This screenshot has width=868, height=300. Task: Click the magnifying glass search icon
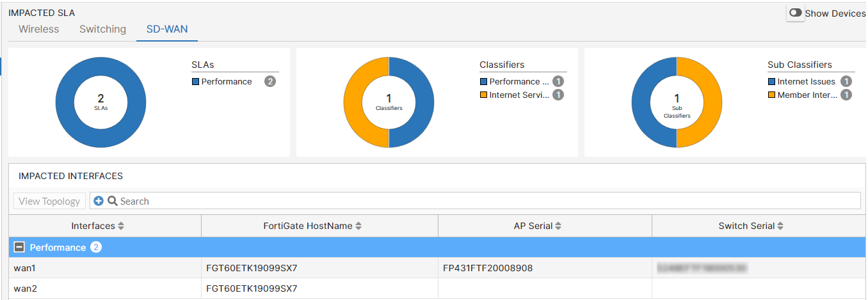pyautogui.click(x=112, y=201)
